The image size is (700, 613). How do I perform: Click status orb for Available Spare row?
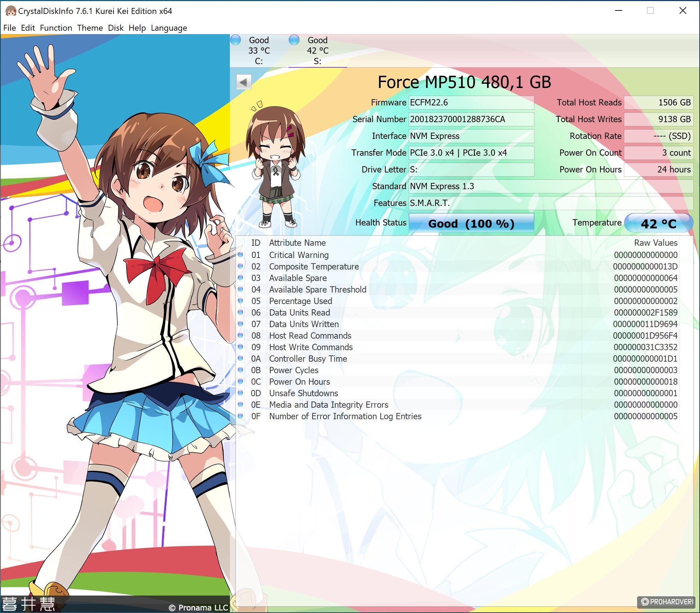coord(240,278)
